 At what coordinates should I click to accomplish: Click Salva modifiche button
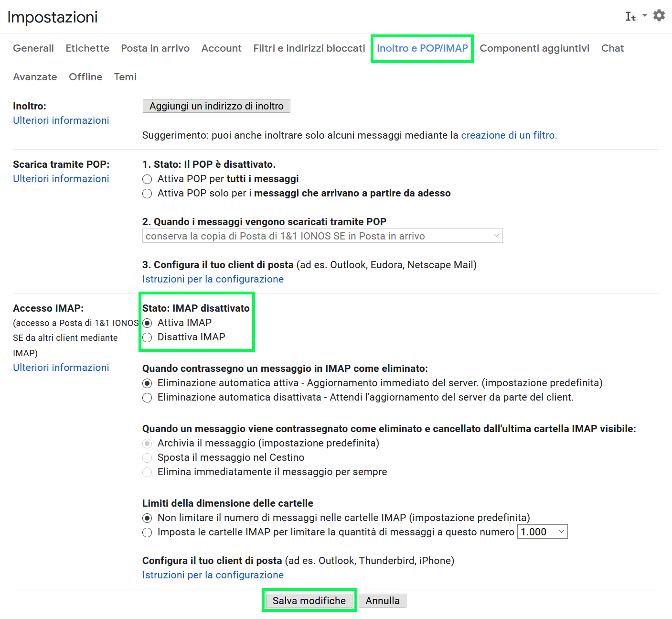[309, 601]
